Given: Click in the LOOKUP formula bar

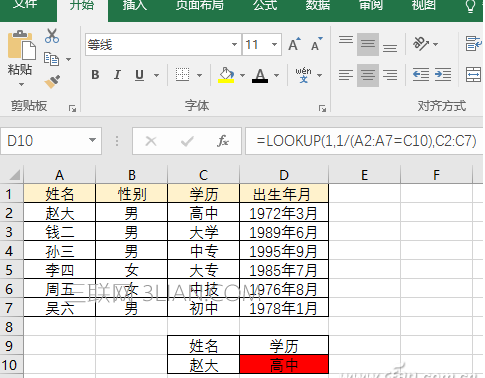Looking at the screenshot, I should click(x=365, y=141).
